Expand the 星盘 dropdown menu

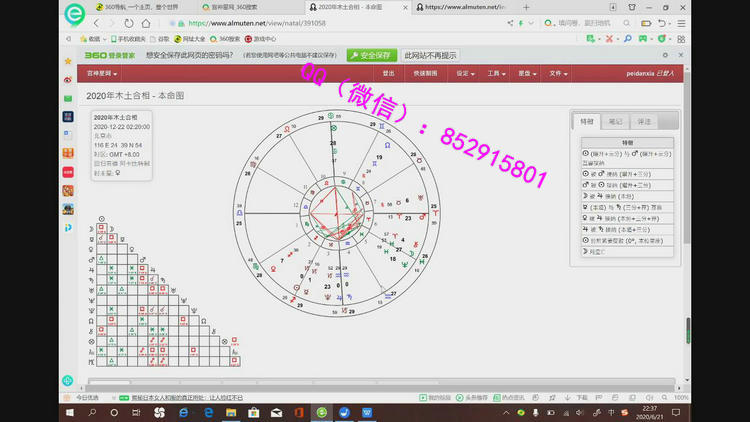pos(526,73)
